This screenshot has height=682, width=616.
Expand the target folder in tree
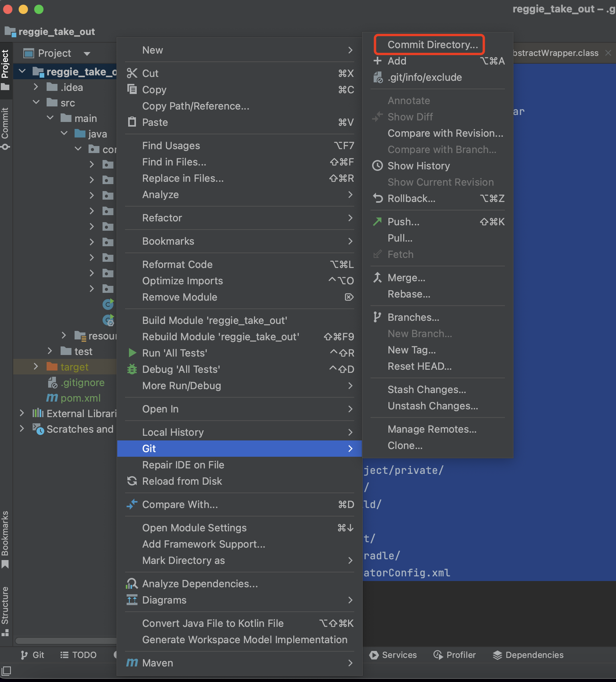point(36,367)
